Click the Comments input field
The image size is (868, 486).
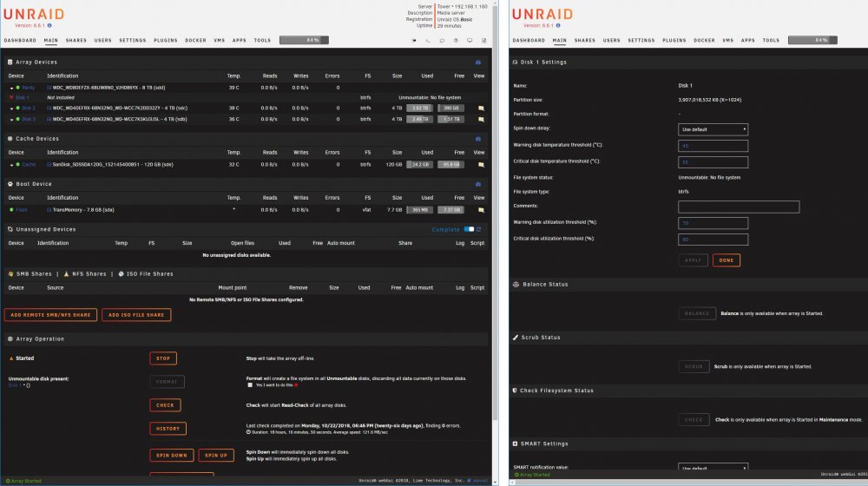coord(739,207)
